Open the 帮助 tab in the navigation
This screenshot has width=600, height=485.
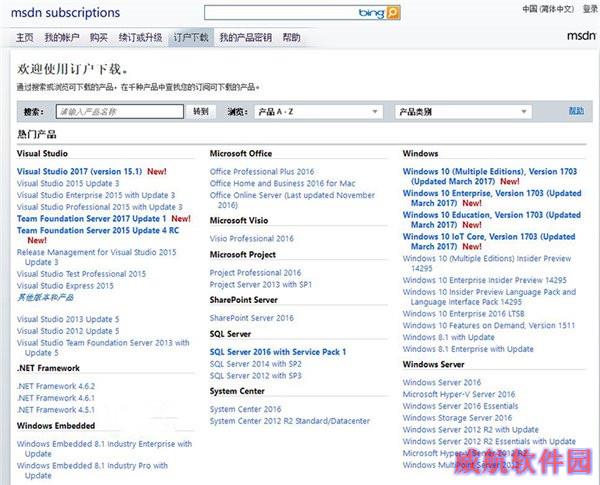[x=291, y=38]
